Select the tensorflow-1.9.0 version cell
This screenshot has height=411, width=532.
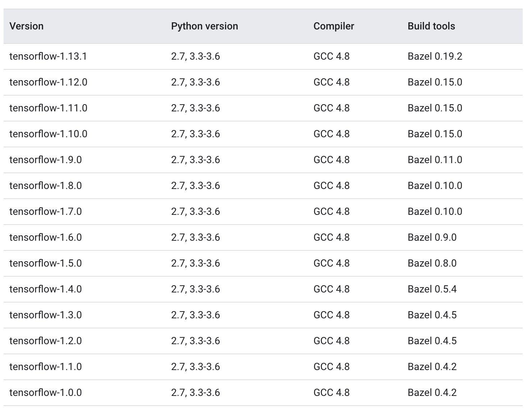pos(46,160)
